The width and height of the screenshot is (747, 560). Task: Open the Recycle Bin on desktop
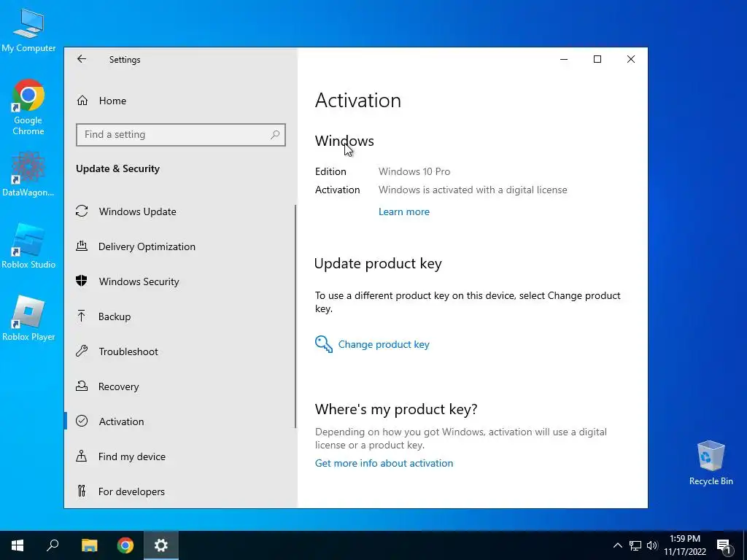tap(711, 463)
